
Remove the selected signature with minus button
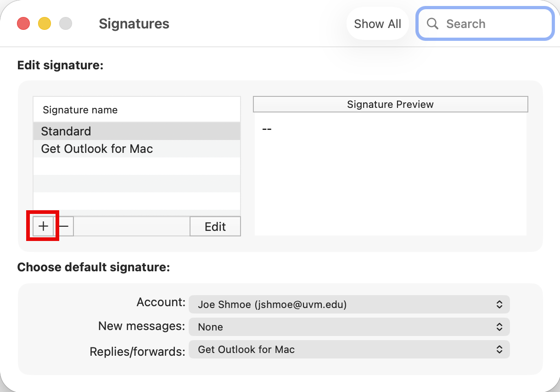(x=64, y=226)
